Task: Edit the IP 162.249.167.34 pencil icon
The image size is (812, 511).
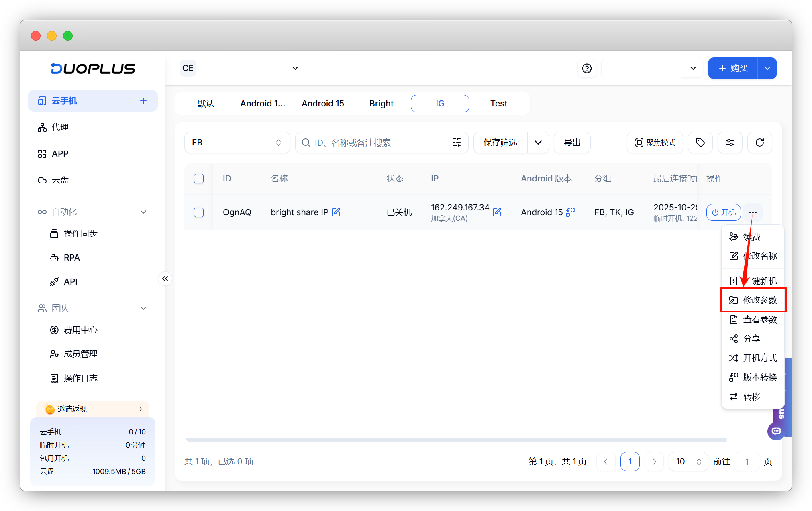Action: (497, 212)
